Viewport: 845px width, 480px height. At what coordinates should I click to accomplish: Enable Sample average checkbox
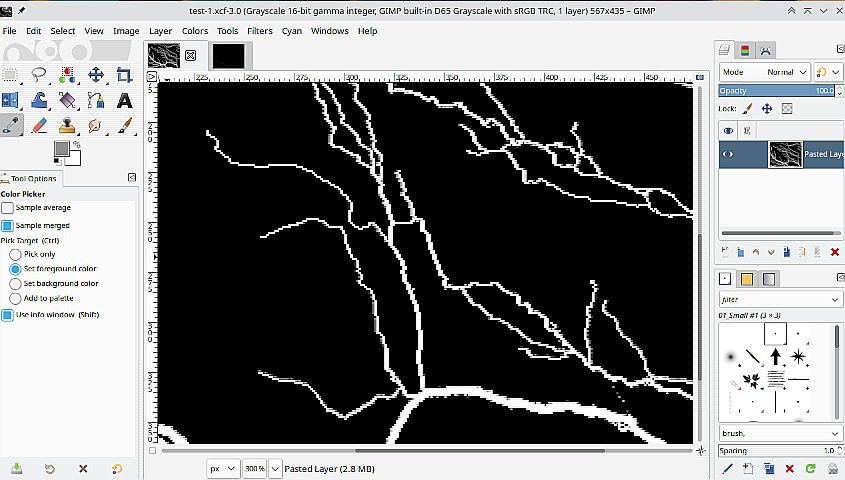tap(7, 208)
